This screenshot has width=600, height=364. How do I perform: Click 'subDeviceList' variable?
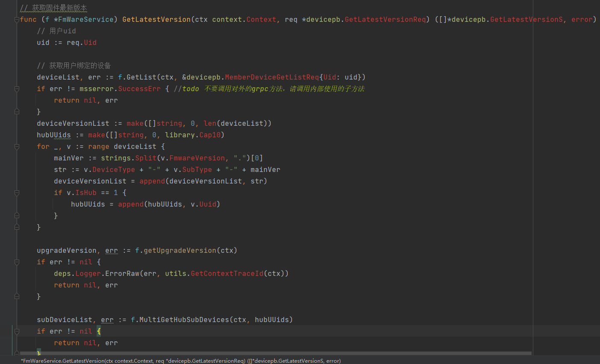click(65, 320)
